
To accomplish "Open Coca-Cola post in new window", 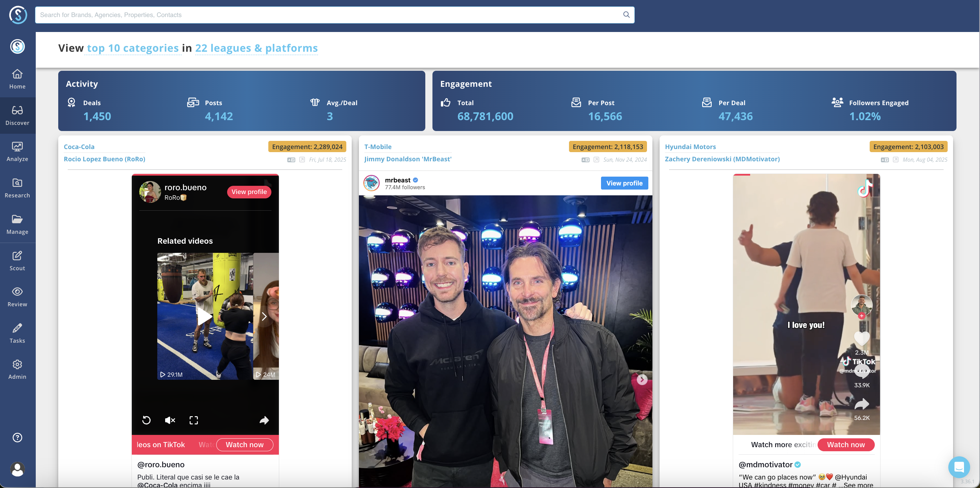I will (302, 160).
